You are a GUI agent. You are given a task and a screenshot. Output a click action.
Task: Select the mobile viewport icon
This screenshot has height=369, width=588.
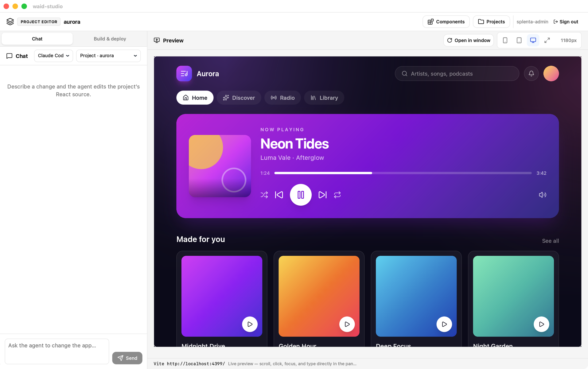tap(505, 40)
